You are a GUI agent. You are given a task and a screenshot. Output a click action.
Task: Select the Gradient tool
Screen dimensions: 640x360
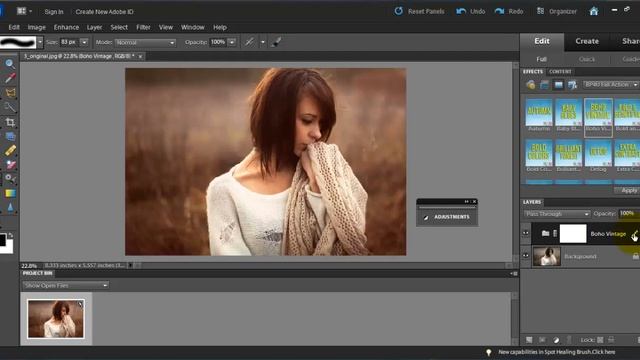point(10,193)
